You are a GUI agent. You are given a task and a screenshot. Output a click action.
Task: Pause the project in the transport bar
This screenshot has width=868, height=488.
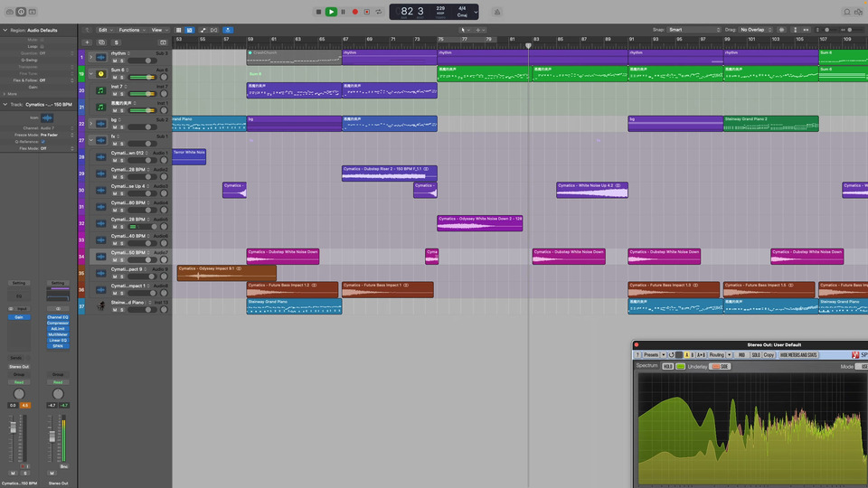(344, 12)
